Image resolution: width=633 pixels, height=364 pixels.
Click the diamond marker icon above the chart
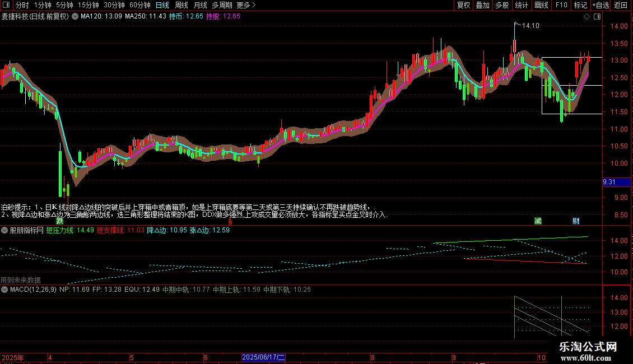point(587,17)
